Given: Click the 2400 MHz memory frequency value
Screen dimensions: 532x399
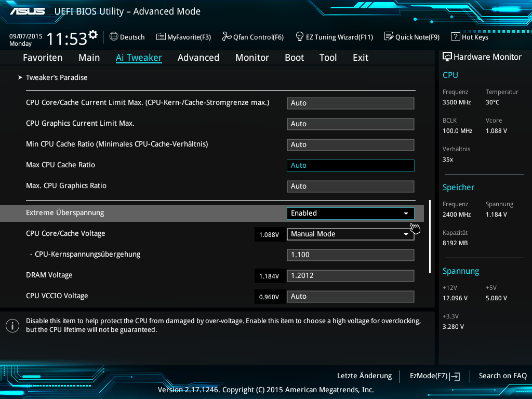Looking at the screenshot, I should [457, 215].
